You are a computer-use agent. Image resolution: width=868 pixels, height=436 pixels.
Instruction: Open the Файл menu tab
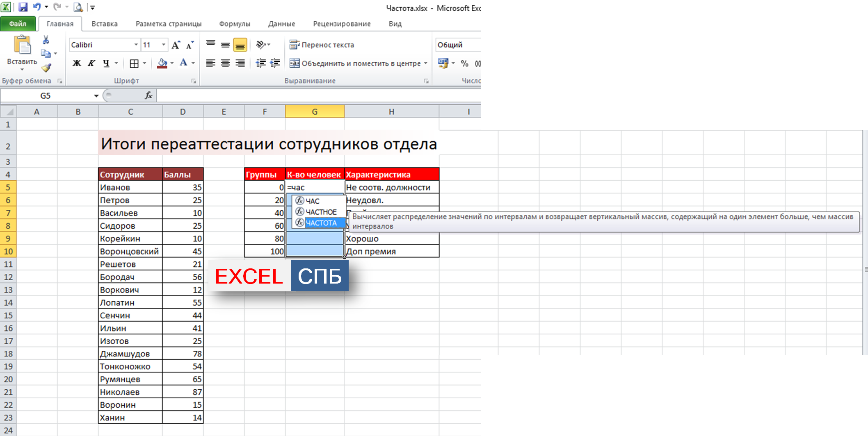point(18,24)
